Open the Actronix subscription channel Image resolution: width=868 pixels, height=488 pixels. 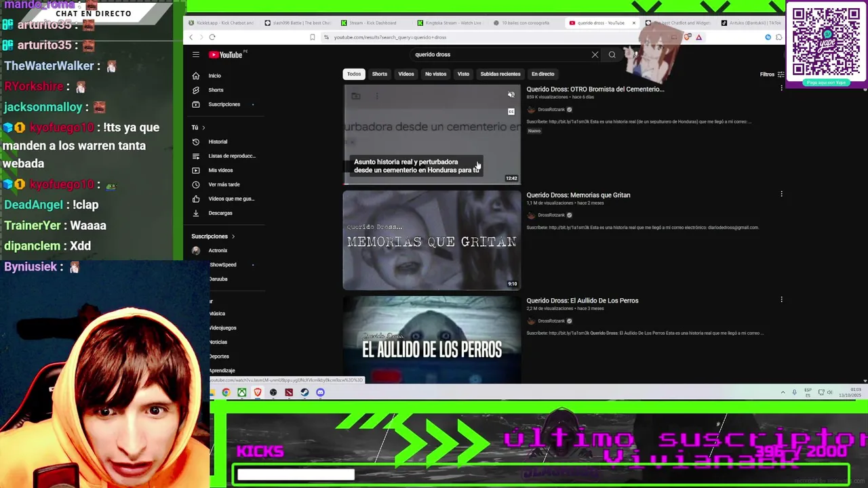tap(218, 251)
